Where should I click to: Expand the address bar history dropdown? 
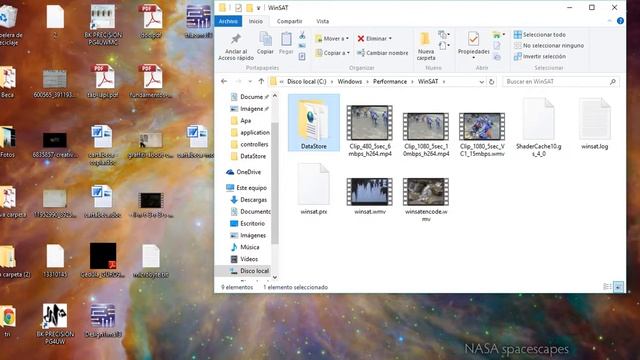click(482, 82)
